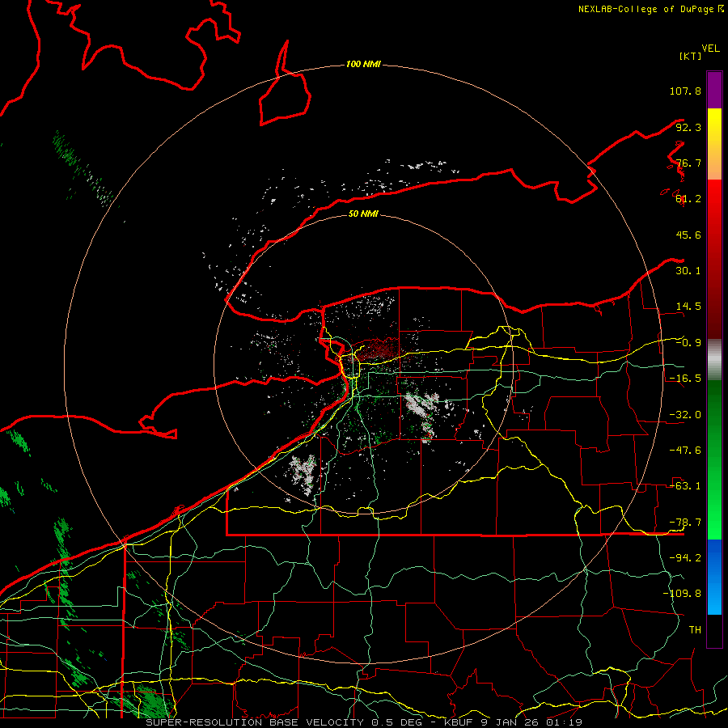Select the purple segment of the velocity color bar
The width and height of the screenshot is (728, 728).
[714, 90]
